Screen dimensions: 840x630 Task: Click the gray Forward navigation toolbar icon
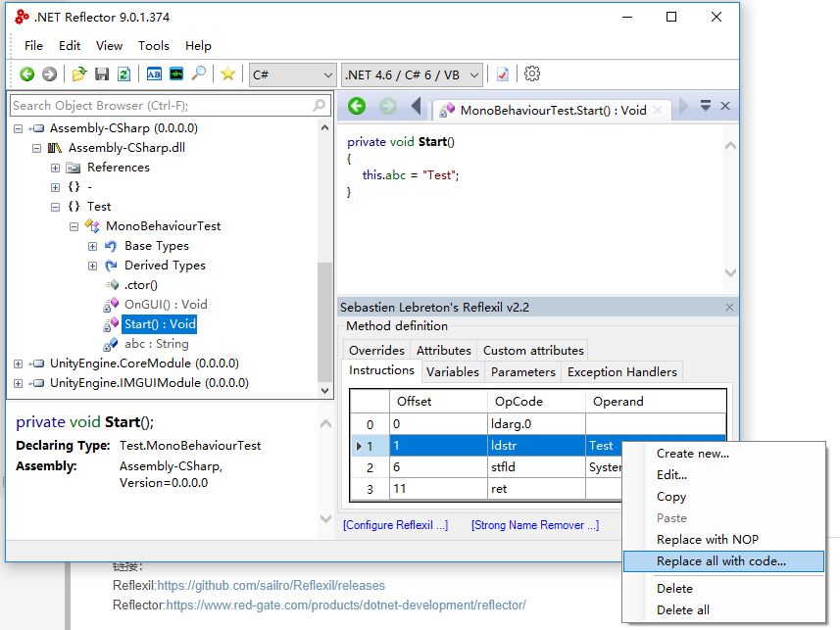(x=49, y=73)
